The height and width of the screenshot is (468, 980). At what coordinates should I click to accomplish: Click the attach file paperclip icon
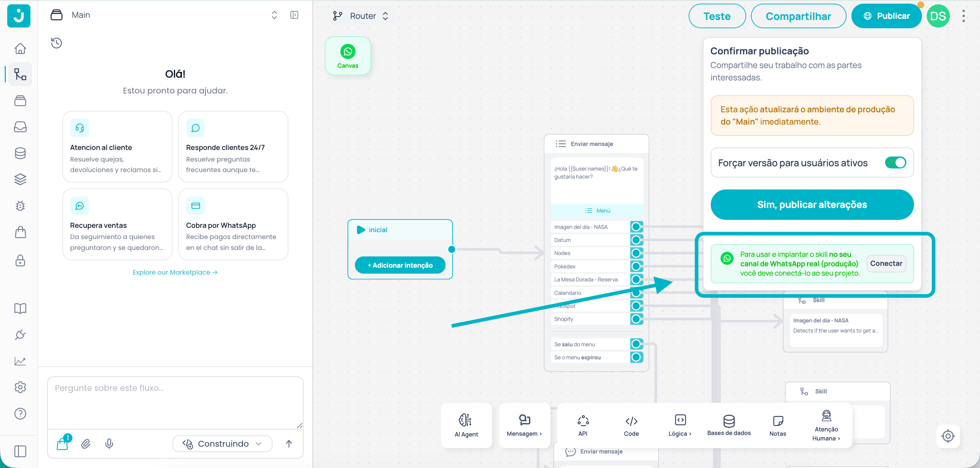tap(86, 444)
